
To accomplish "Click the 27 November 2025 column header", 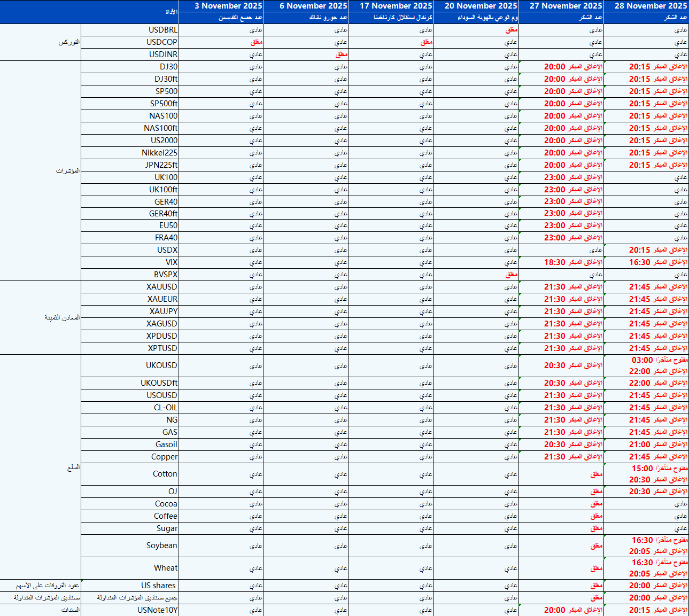I will pyautogui.click(x=566, y=6).
